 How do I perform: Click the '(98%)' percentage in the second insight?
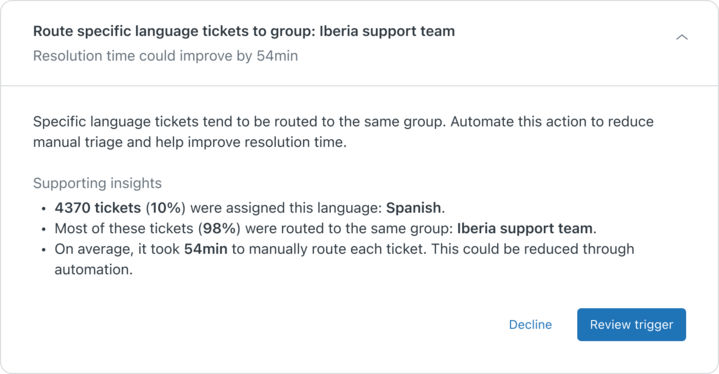(x=219, y=228)
